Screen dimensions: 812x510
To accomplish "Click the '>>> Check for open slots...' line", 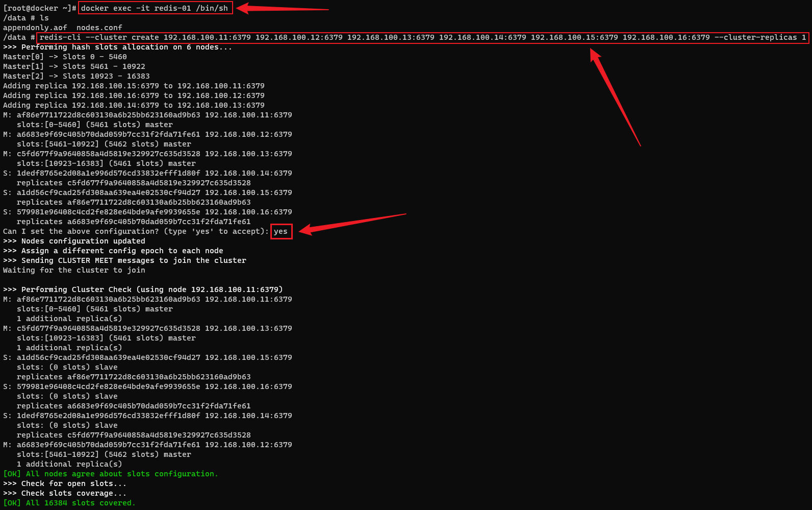I will (x=65, y=483).
